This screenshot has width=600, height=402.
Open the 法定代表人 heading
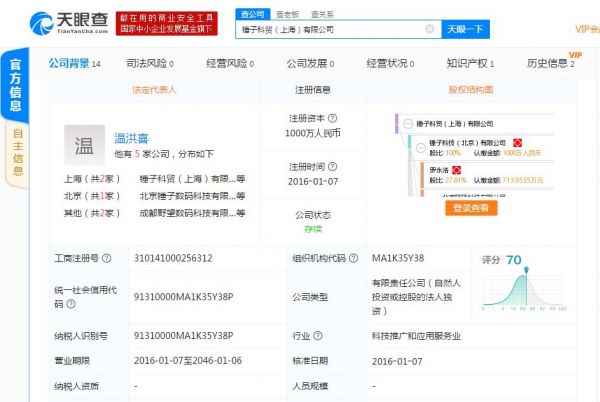coord(154,90)
